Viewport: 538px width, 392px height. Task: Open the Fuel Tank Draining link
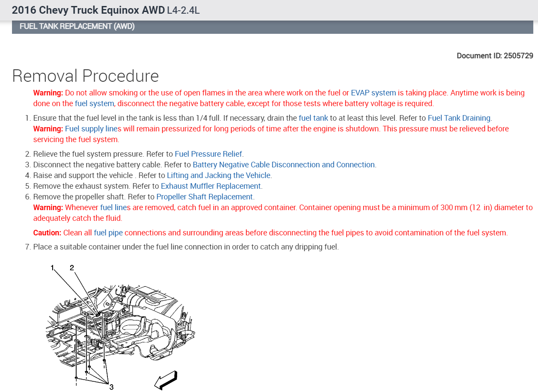(x=459, y=118)
